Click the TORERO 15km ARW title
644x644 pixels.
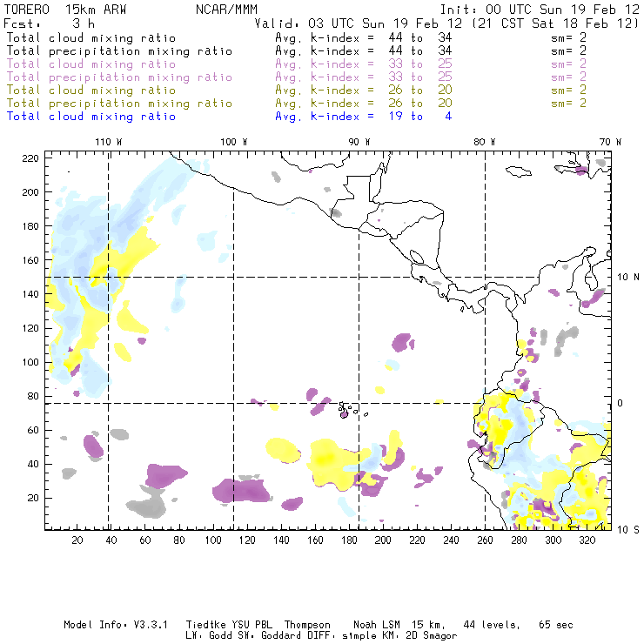tap(65, 10)
